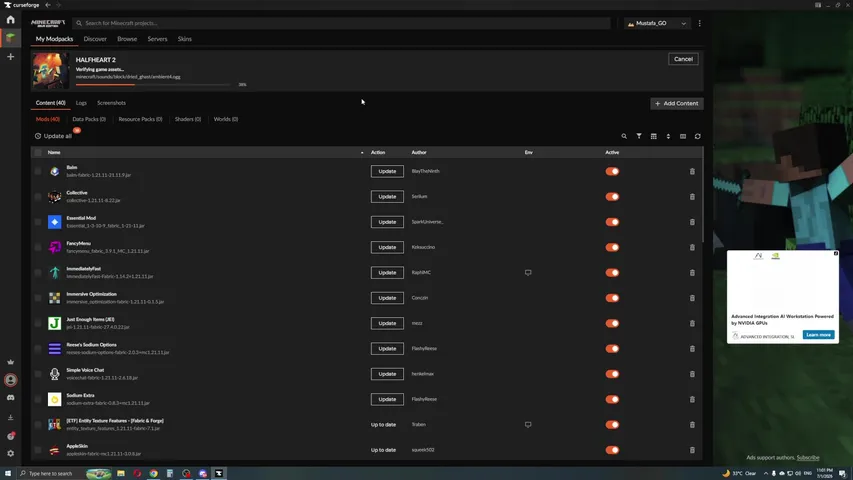853x480 pixels.
Task: Open the My Modpacks tab
Action: click(x=54, y=39)
